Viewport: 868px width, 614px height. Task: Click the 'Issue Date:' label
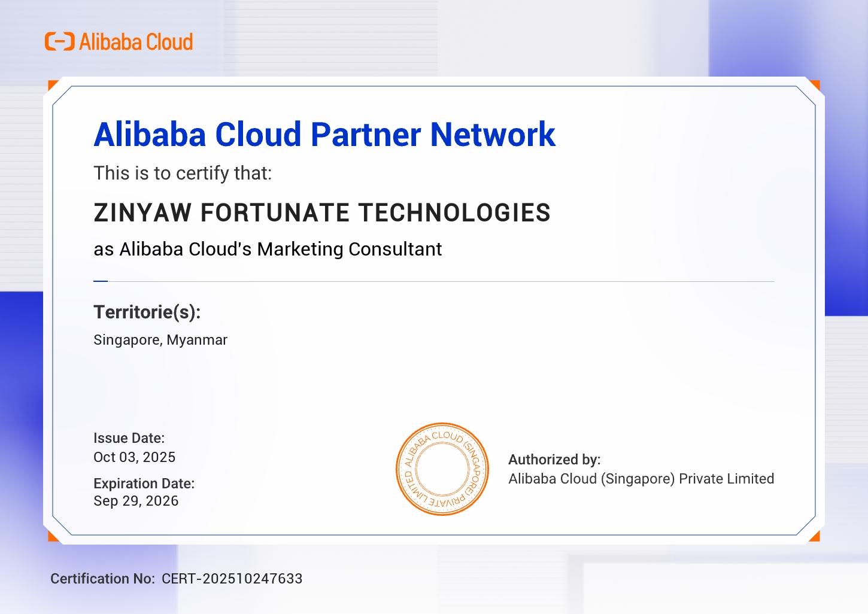[x=129, y=438]
